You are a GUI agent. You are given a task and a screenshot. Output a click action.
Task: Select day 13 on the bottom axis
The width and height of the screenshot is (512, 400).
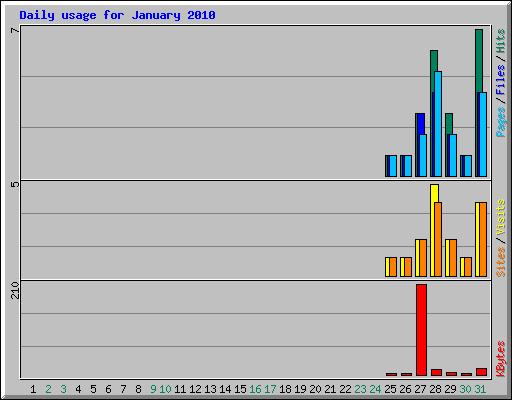pos(210,389)
